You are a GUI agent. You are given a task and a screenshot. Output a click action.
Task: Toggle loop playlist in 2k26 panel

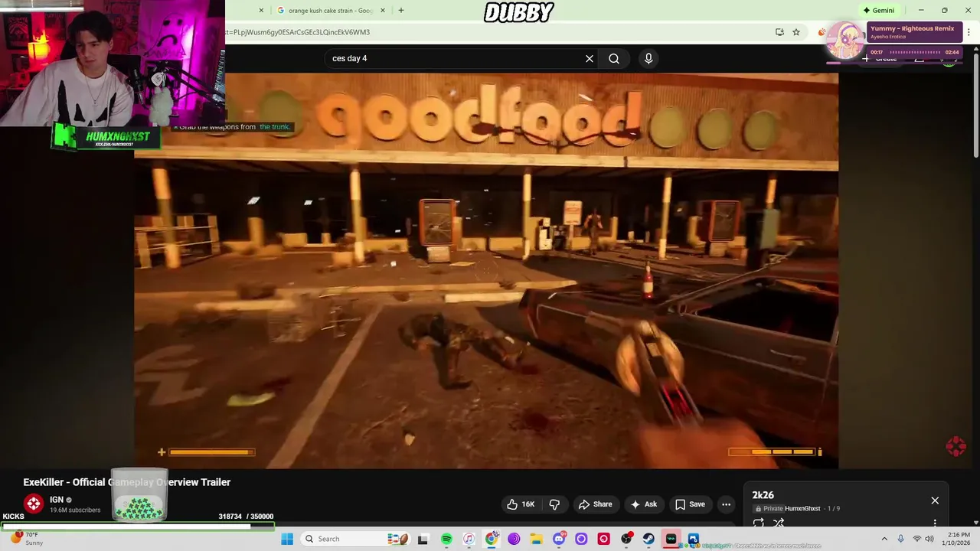758,523
